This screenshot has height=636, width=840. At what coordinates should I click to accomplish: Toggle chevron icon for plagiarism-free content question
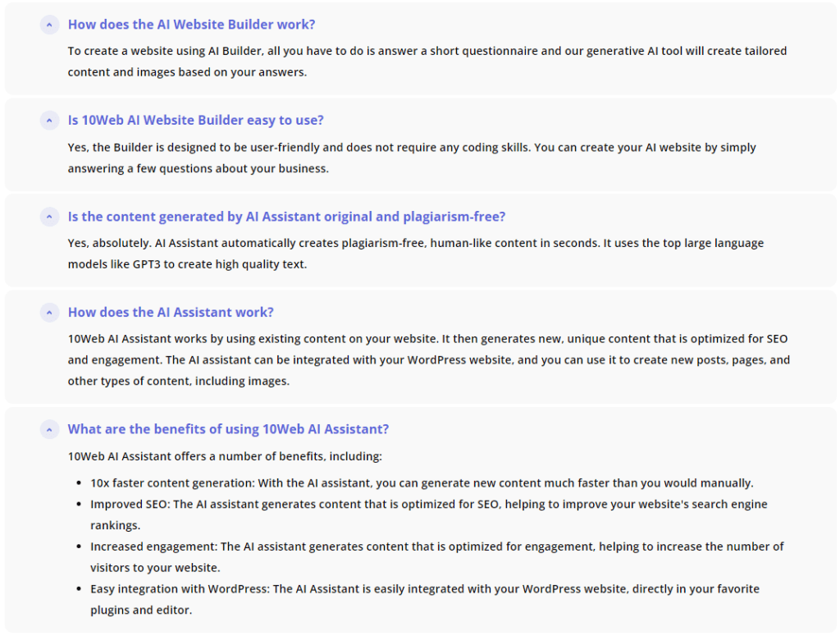pos(49,217)
